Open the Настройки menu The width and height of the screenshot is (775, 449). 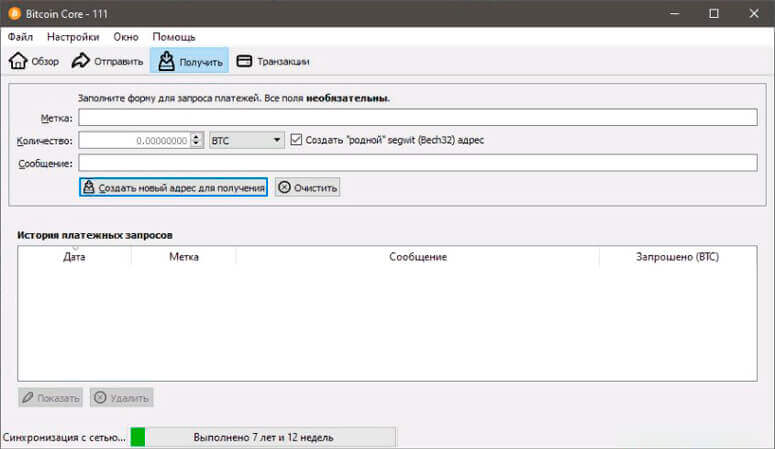click(73, 37)
